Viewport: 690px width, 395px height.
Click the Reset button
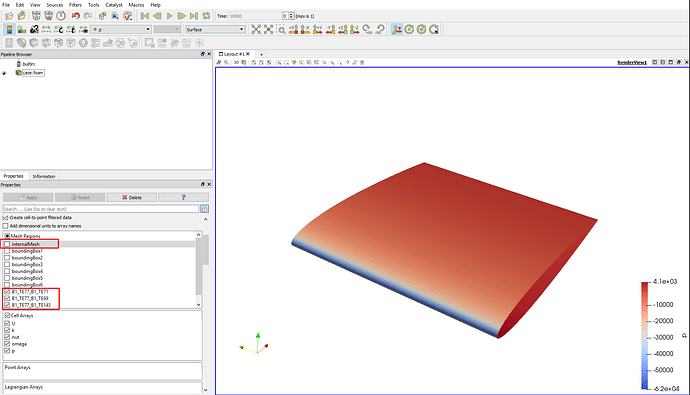click(x=80, y=198)
